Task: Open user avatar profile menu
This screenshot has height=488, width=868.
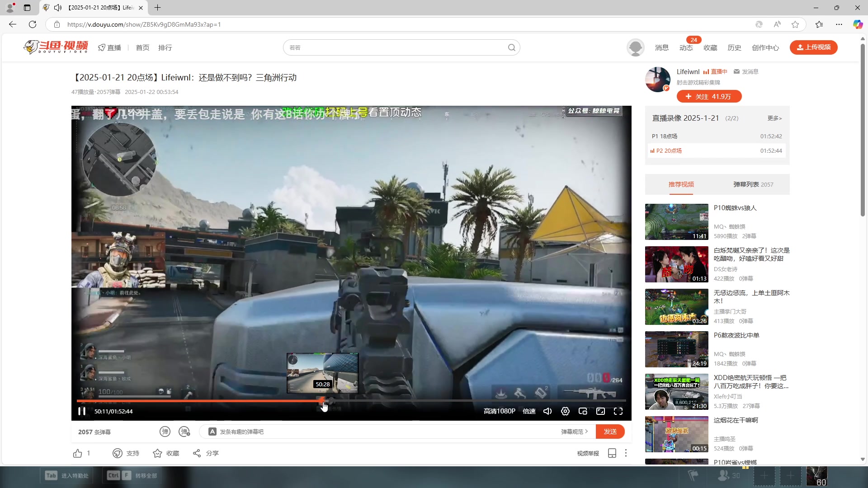Action: tap(635, 47)
